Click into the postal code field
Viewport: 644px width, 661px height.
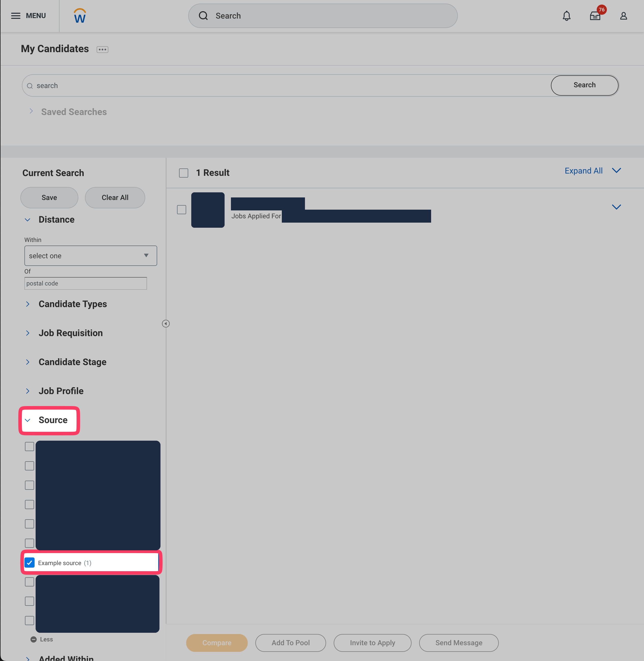(85, 283)
